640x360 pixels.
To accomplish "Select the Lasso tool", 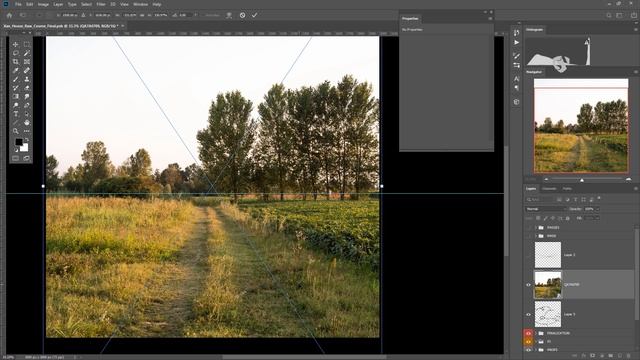I will pyautogui.click(x=16, y=53).
